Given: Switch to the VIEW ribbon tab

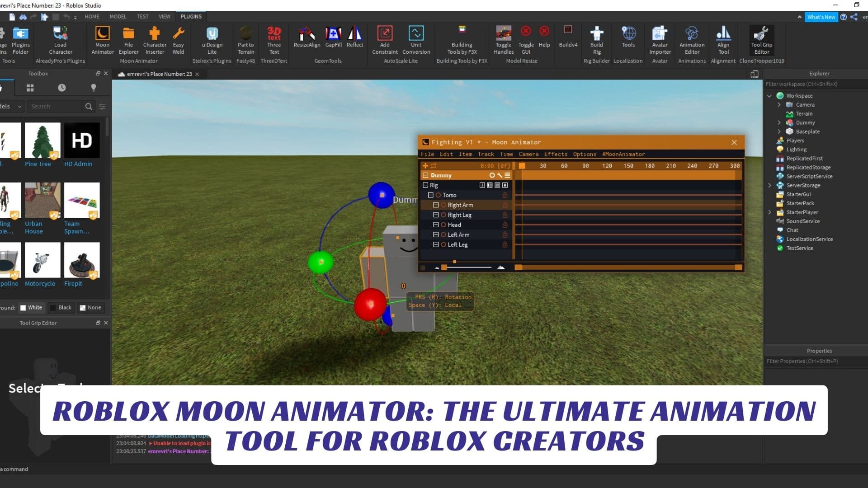Looking at the screenshot, I should click(164, 17).
